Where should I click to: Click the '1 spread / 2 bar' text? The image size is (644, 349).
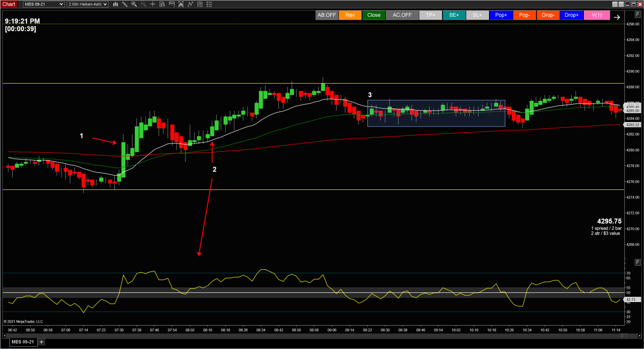pyautogui.click(x=606, y=228)
